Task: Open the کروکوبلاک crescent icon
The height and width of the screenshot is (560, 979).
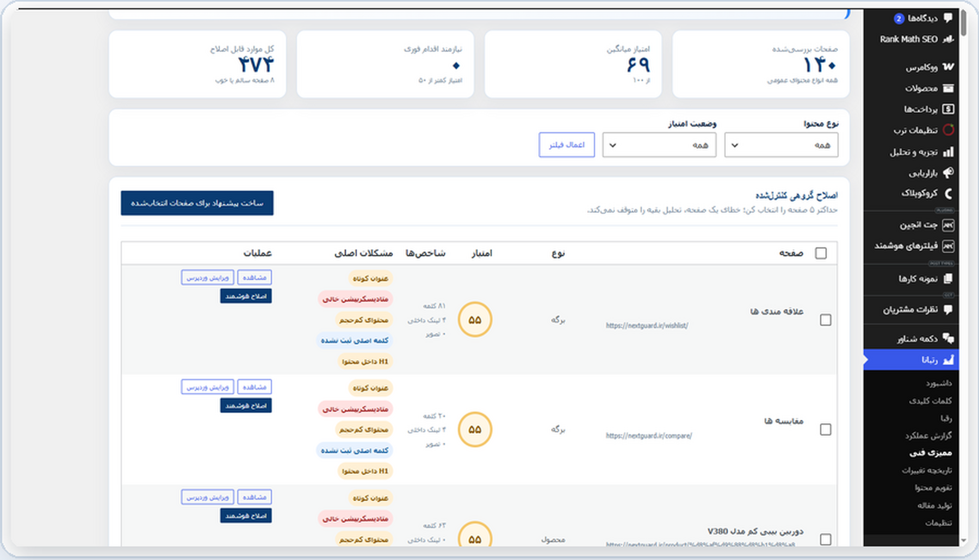Action: click(x=948, y=194)
